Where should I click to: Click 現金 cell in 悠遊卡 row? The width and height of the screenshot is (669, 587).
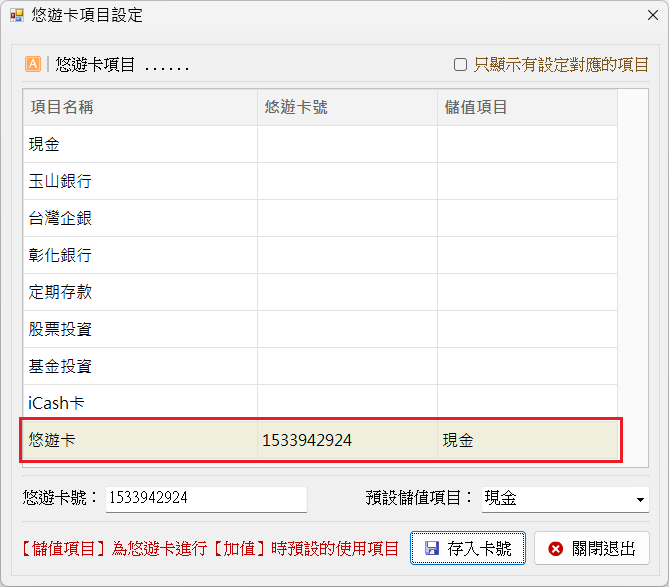pos(527,440)
